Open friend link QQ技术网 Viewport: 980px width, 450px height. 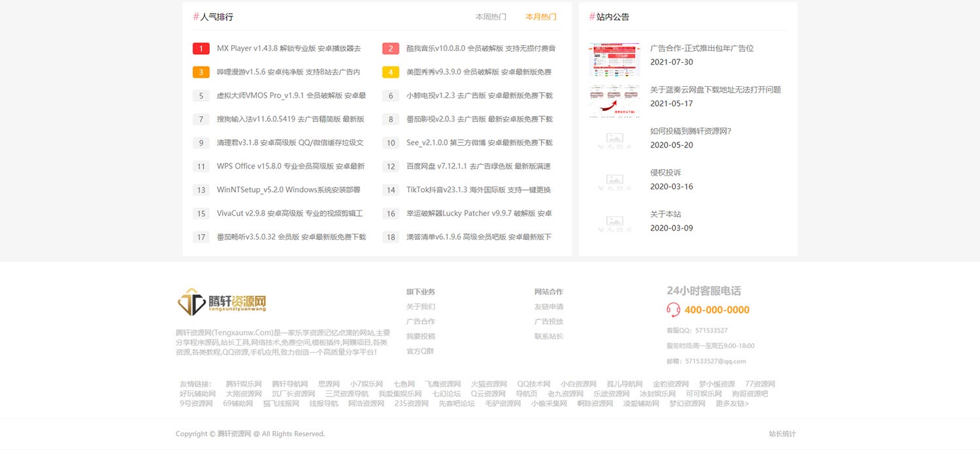click(x=534, y=384)
